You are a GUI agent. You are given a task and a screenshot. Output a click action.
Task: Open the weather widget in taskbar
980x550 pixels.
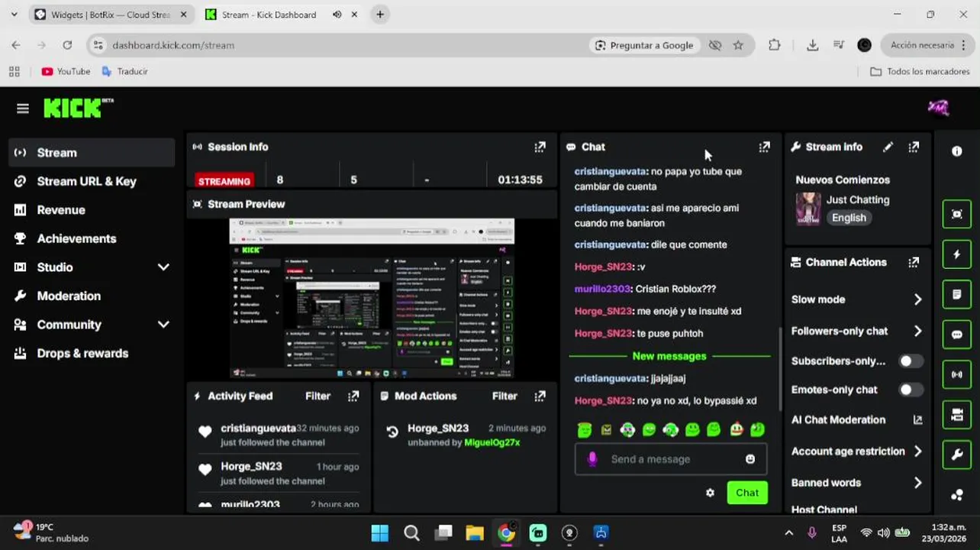coord(52,532)
